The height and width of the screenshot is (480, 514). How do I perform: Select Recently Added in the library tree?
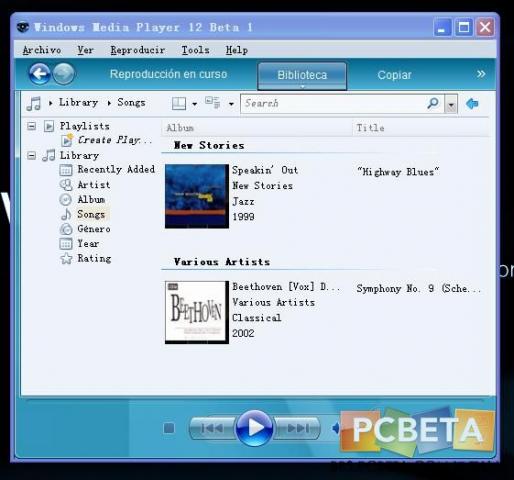point(116,169)
